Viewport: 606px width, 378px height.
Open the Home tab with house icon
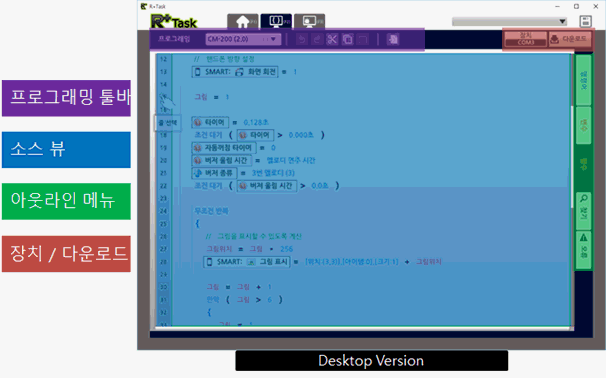point(243,21)
